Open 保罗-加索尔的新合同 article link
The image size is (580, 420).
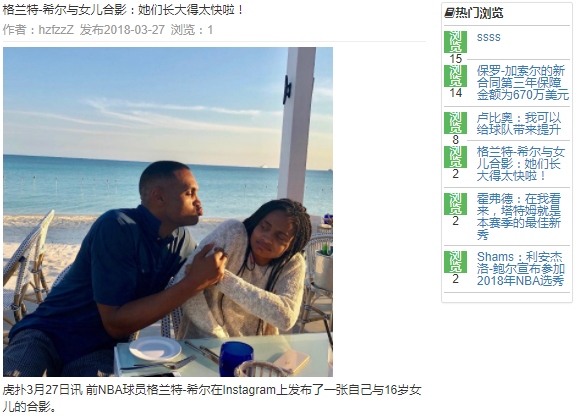pyautogui.click(x=522, y=83)
